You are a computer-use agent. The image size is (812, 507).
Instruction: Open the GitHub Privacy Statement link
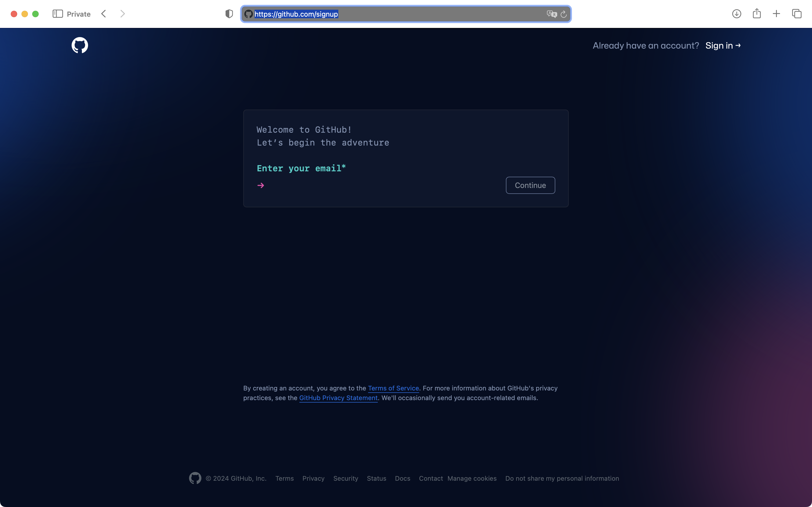tap(338, 398)
